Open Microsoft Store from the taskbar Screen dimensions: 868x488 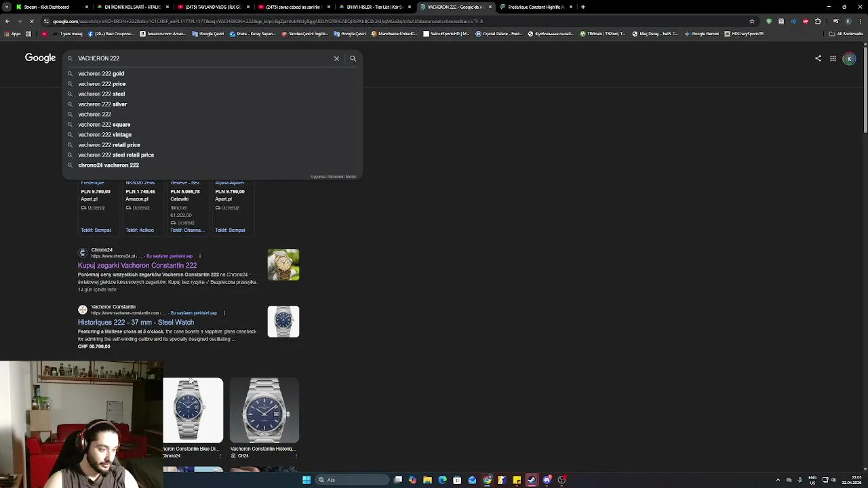[x=457, y=480]
